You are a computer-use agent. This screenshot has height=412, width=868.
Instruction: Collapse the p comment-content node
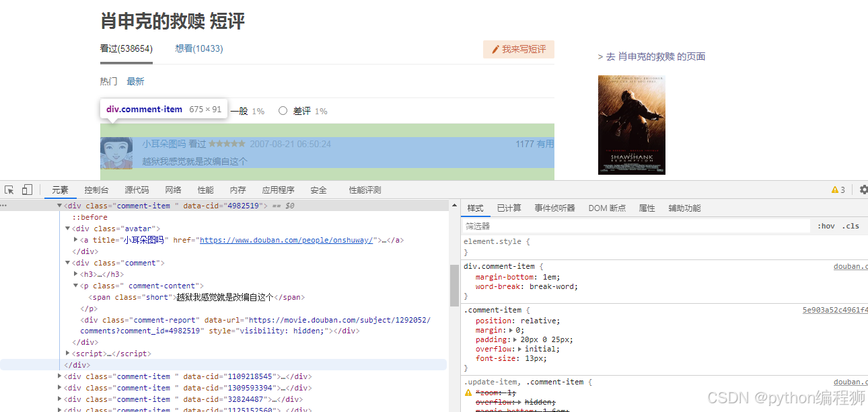pyautogui.click(x=75, y=286)
